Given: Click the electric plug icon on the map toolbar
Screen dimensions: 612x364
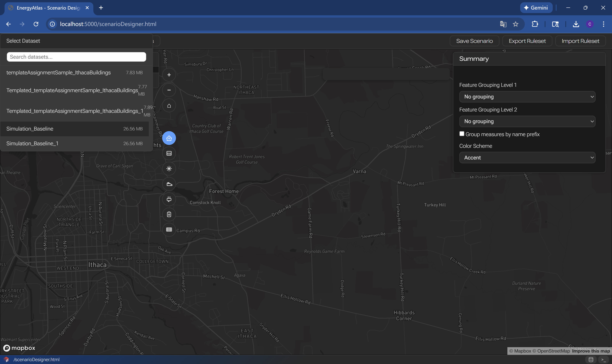Looking at the screenshot, I should 169,199.
